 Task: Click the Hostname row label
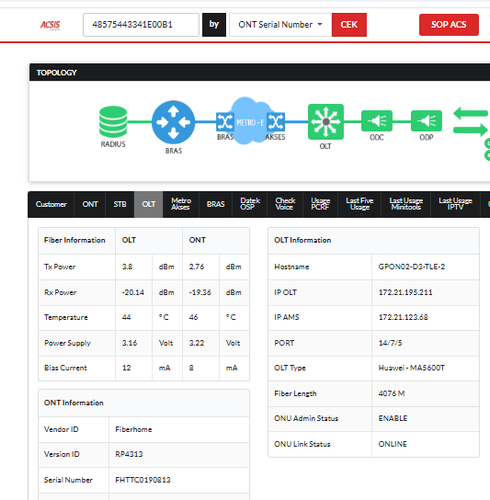291,267
